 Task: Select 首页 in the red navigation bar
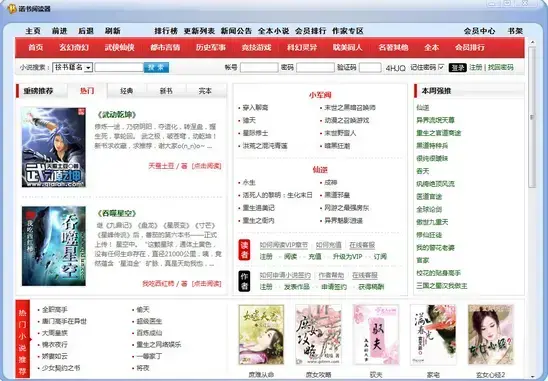pos(36,47)
